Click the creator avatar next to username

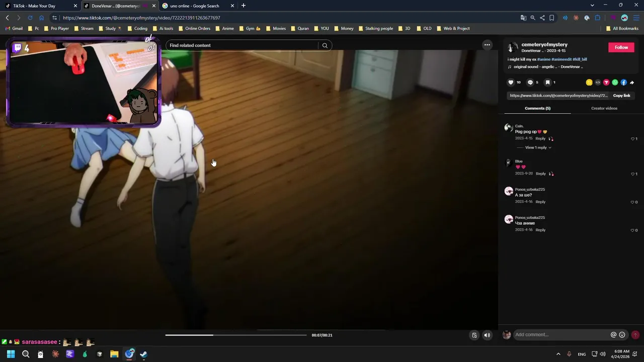click(x=513, y=47)
